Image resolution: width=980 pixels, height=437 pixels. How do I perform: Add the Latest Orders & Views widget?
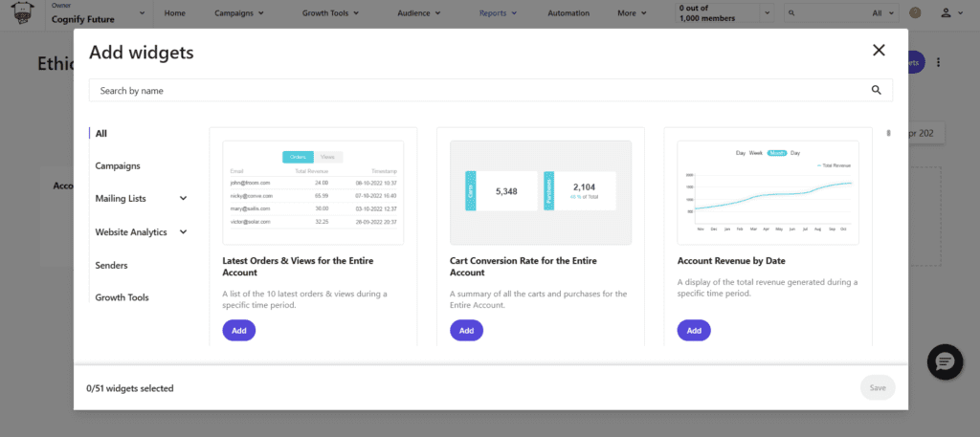(238, 330)
